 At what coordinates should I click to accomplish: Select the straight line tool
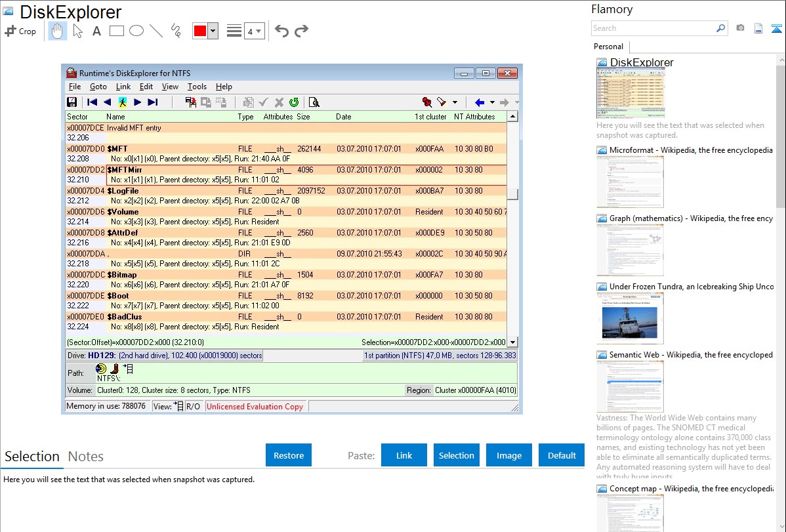[x=156, y=31]
